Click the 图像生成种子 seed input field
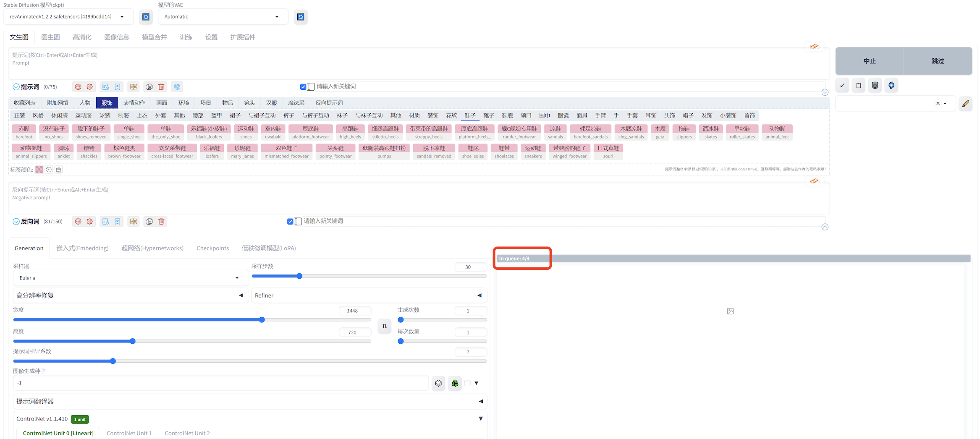Image resolution: width=980 pixels, height=439 pixels. click(x=221, y=383)
